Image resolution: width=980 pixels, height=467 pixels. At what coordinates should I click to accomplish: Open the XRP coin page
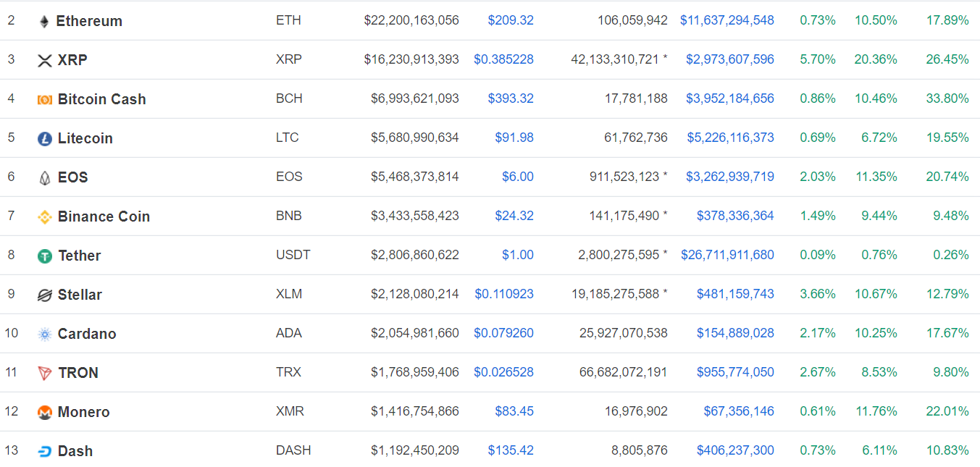click(x=73, y=59)
